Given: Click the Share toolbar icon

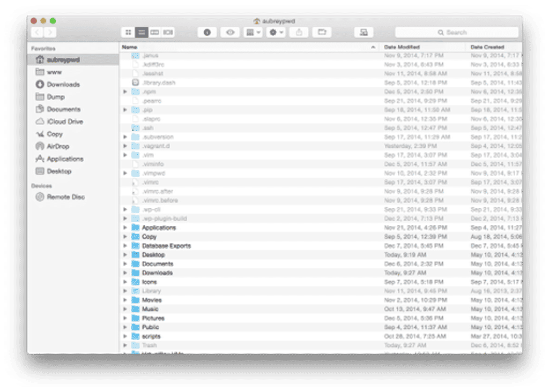Looking at the screenshot, I should coord(299,32).
